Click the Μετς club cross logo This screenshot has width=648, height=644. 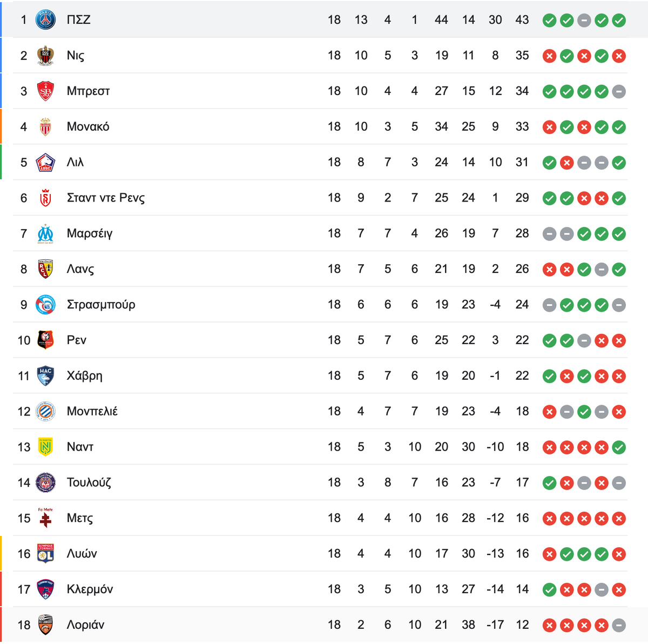coord(45,518)
